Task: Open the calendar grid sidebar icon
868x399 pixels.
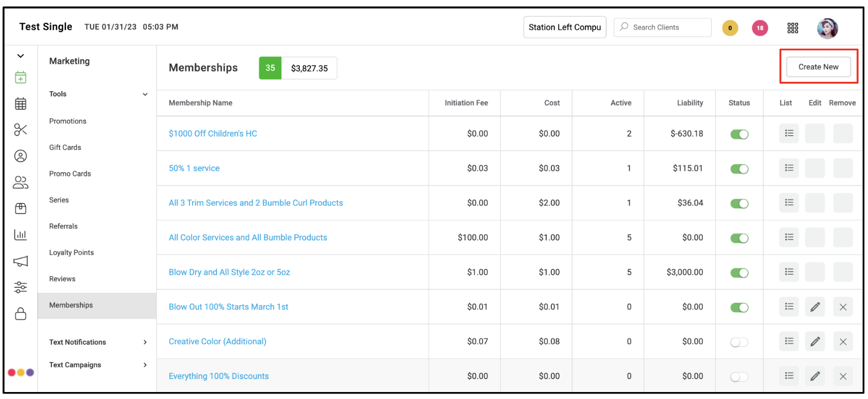Action: click(20, 104)
